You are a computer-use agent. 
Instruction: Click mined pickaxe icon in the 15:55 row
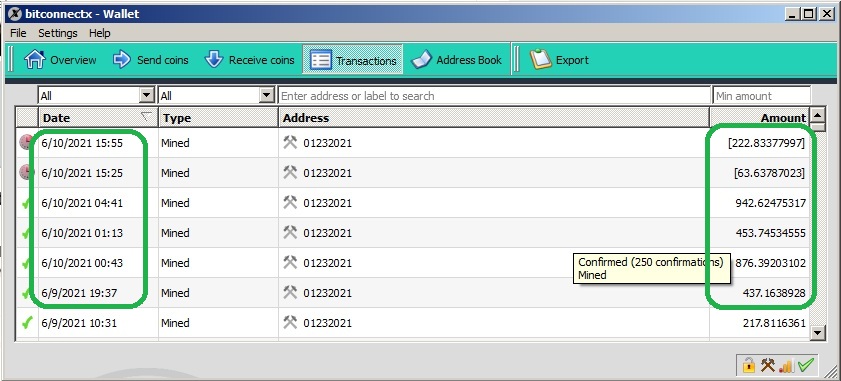tap(290, 142)
